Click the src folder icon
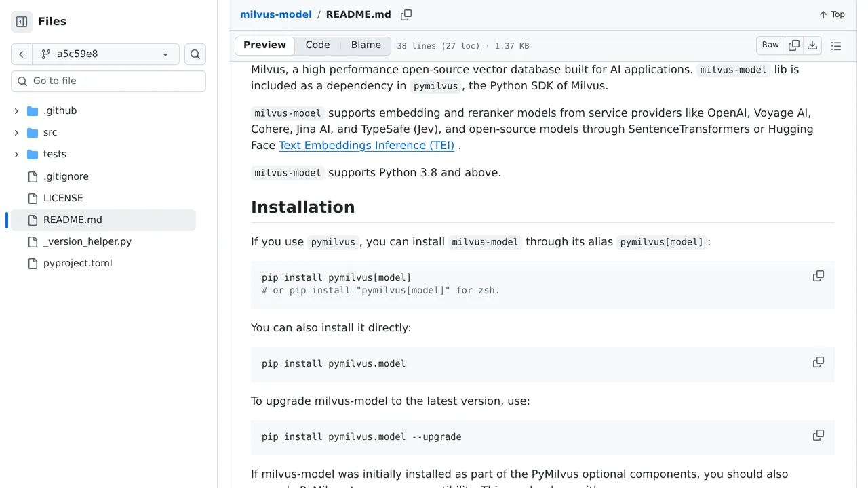 [33, 132]
